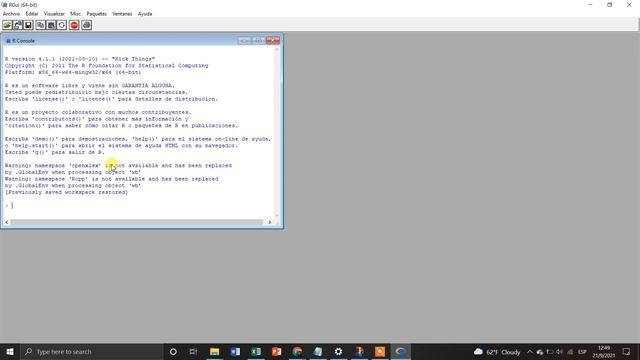Image resolution: width=640 pixels, height=360 pixels.
Task: Open the Ayuda menu
Action: [x=145, y=14]
